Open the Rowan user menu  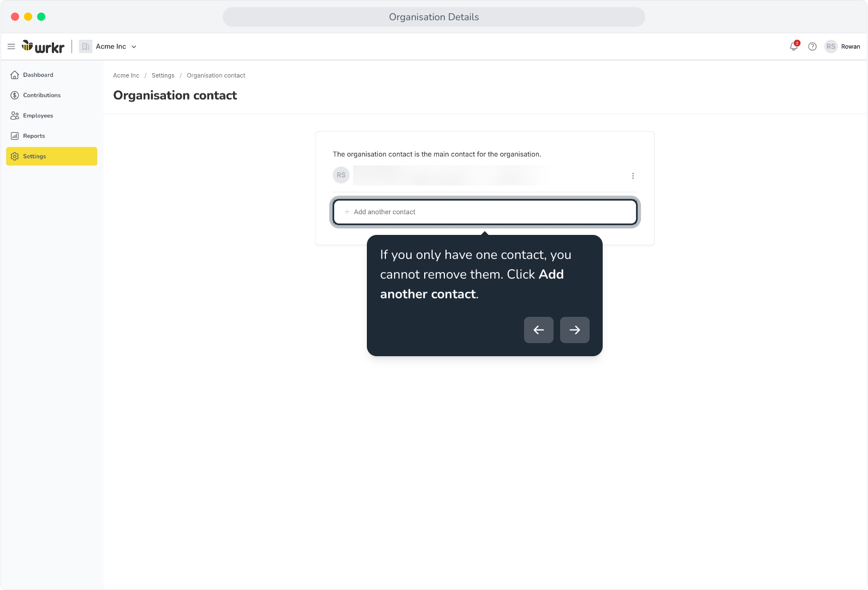(851, 46)
